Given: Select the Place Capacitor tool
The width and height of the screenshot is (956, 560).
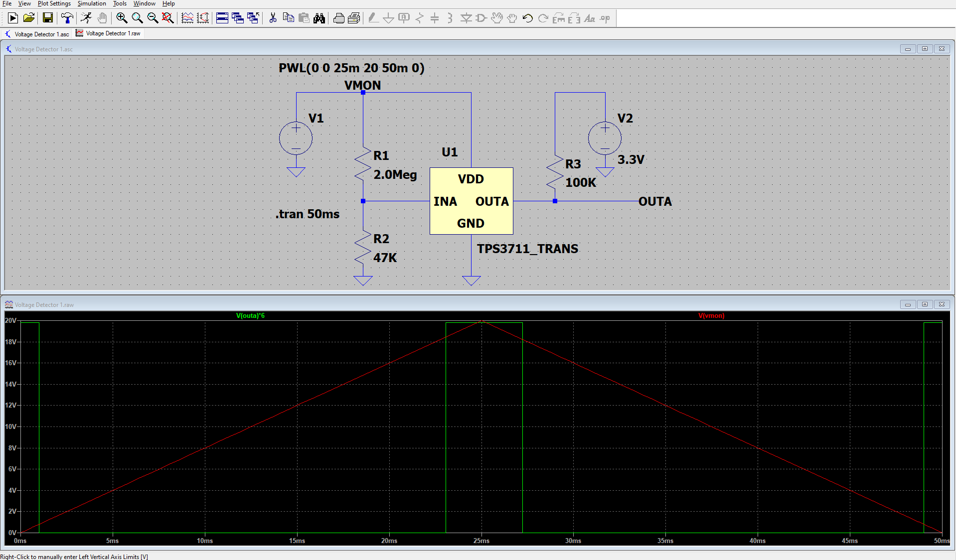Looking at the screenshot, I should pos(435,18).
